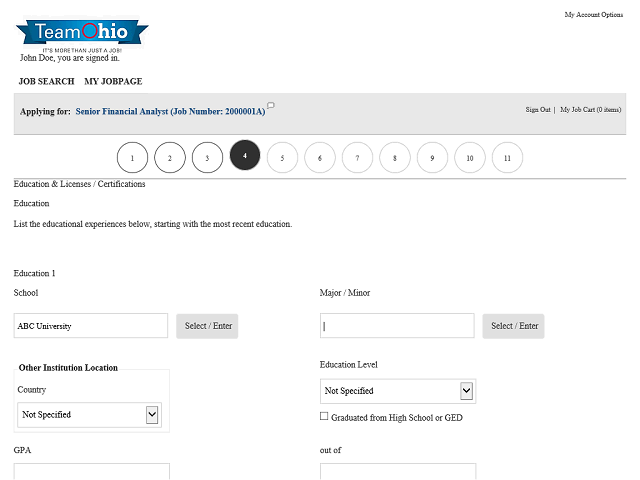
Task: Go to step 1 circle
Action: (x=132, y=158)
